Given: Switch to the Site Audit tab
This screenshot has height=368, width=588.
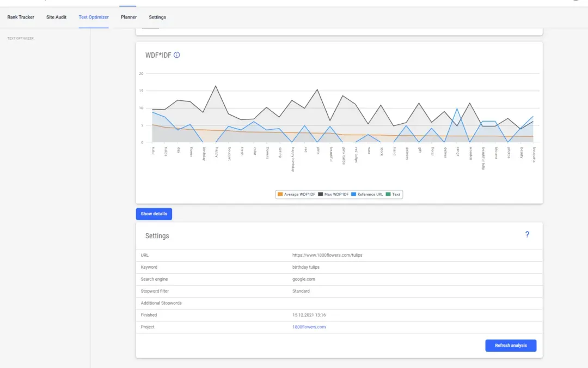Looking at the screenshot, I should 56,17.
